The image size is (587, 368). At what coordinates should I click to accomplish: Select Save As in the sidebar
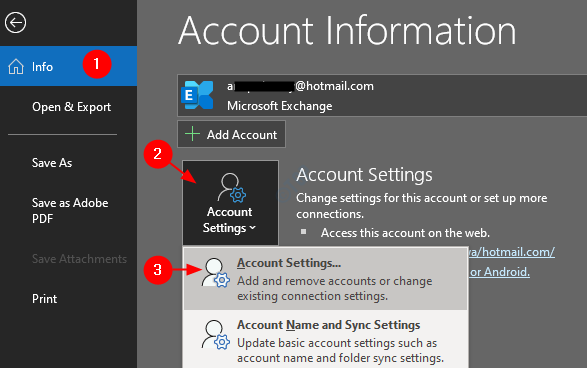point(52,163)
